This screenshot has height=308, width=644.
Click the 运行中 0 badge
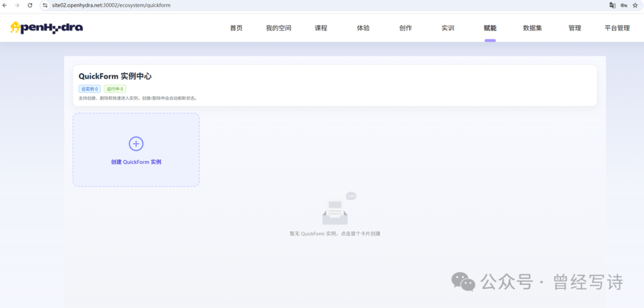click(x=115, y=89)
